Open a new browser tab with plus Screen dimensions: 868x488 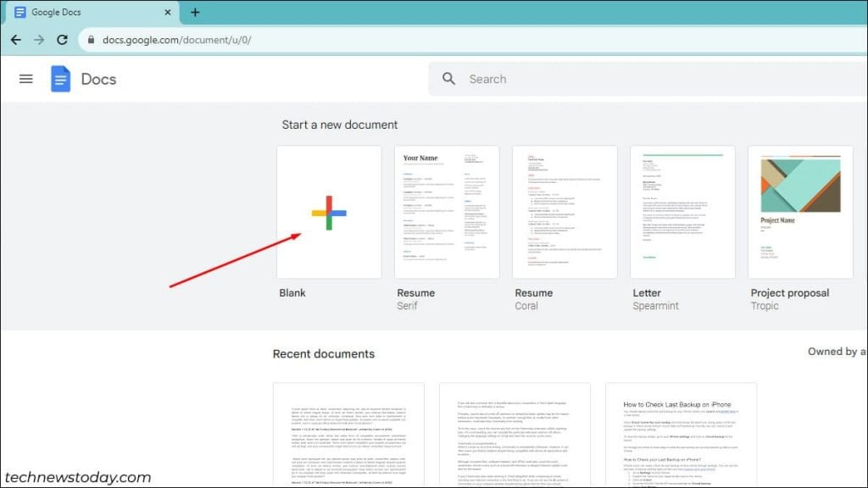tap(195, 12)
